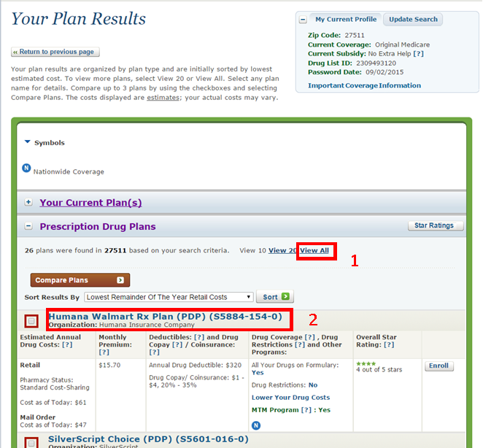Open SilverScript Choice (PDP) plan details

pos(148,439)
